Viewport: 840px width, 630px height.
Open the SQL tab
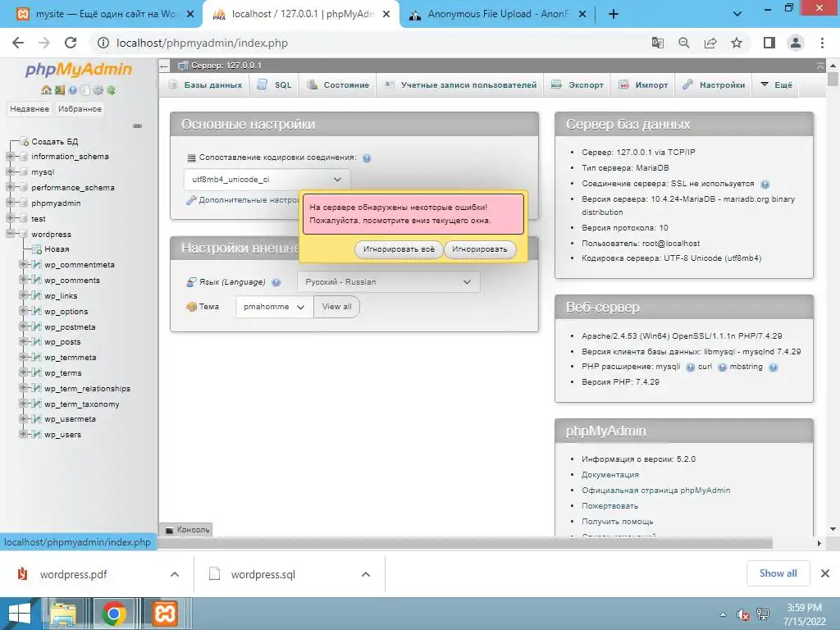coord(274,84)
